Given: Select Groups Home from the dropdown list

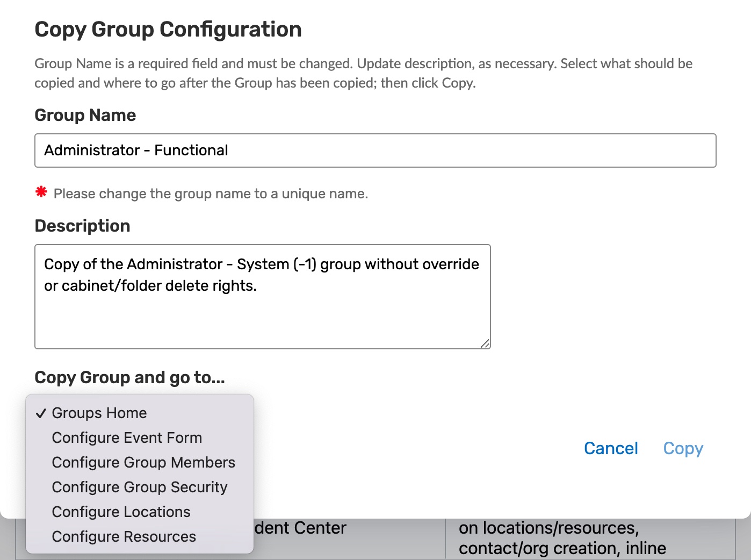Looking at the screenshot, I should pyautogui.click(x=99, y=413).
